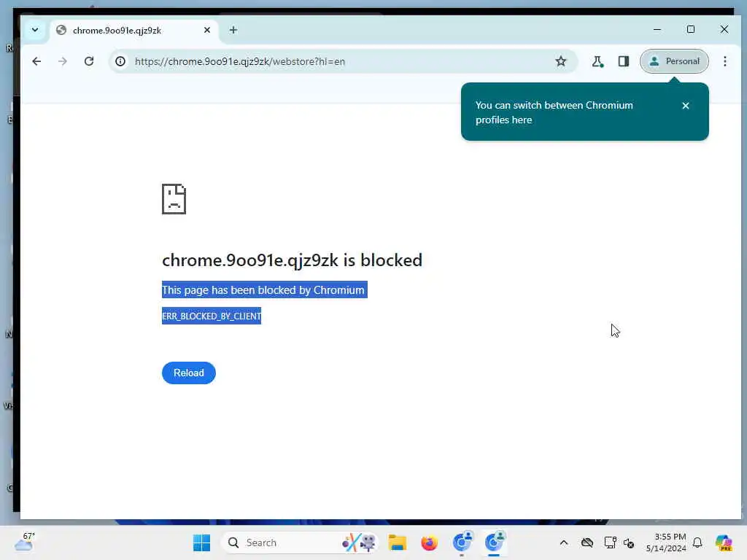Screen dimensions: 747x560
Task: Click the taskbar Search box
Action: point(300,542)
